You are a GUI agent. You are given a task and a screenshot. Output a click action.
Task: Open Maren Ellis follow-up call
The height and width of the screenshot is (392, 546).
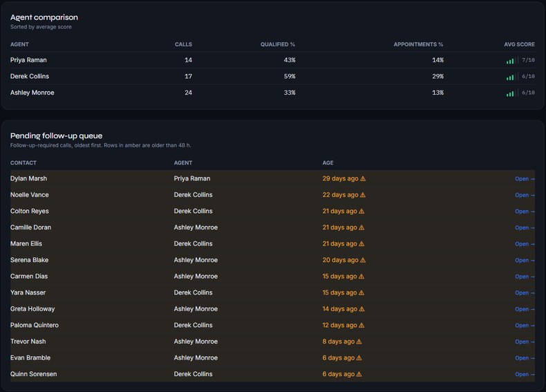(x=525, y=244)
